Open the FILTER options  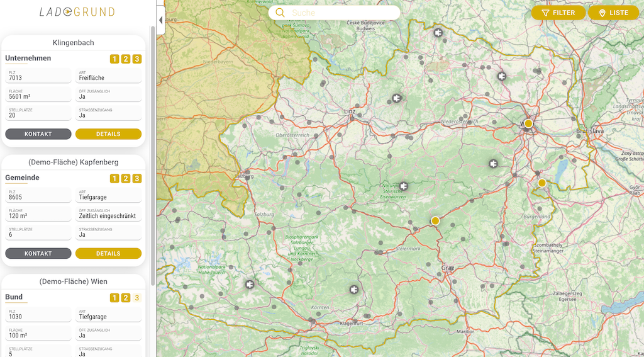tap(558, 13)
